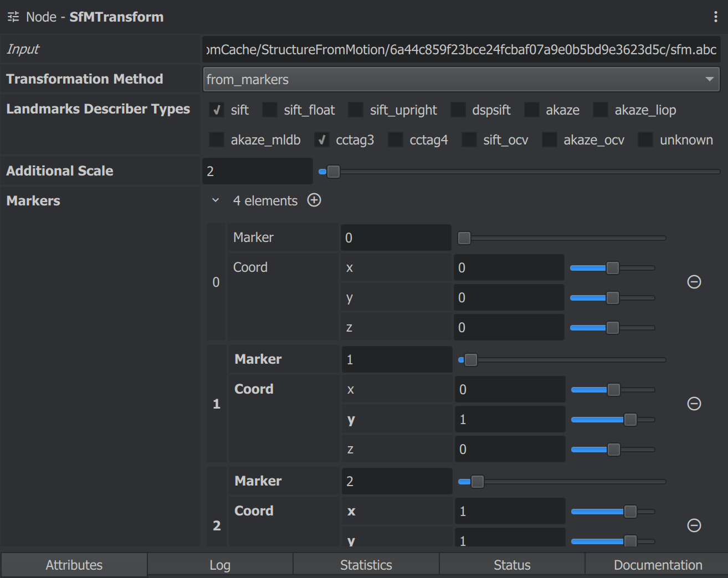Image resolution: width=728 pixels, height=578 pixels.
Task: Switch to the Log tab
Action: tap(220, 565)
